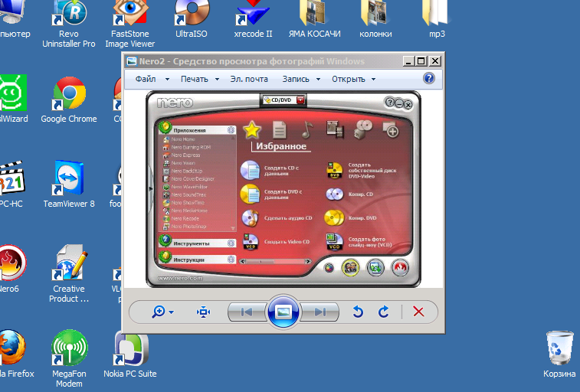
Task: Select the Корзина recycle bin icon
Action: tap(559, 354)
